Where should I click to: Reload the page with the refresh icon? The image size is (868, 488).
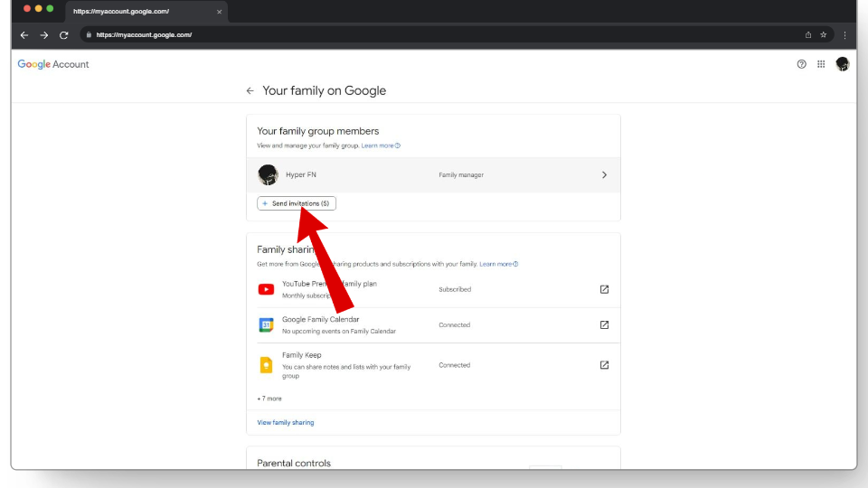tap(63, 35)
